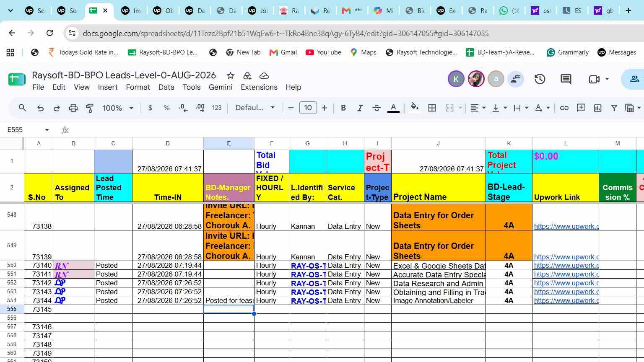
Task: Toggle bold formatting
Action: click(x=343, y=108)
